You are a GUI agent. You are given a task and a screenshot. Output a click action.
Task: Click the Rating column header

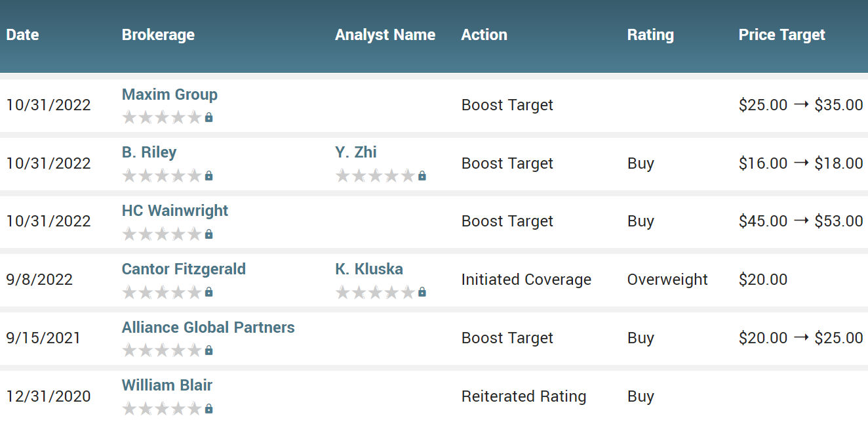[650, 35]
